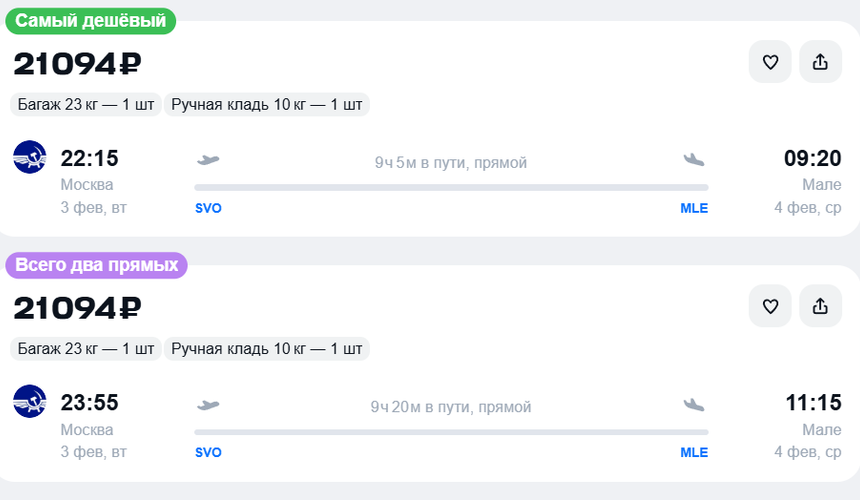Click Aeroflot logo on 22:15 flight
The height and width of the screenshot is (500, 860).
pyautogui.click(x=29, y=157)
